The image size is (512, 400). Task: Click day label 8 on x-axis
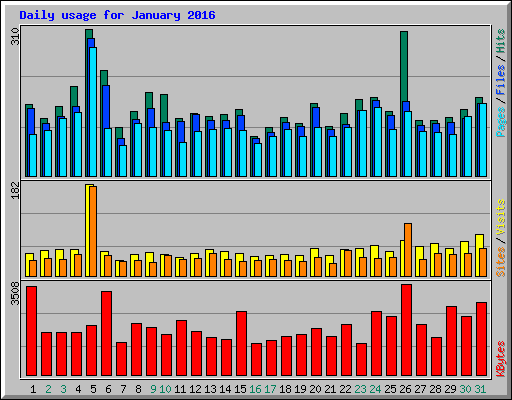tap(138, 389)
